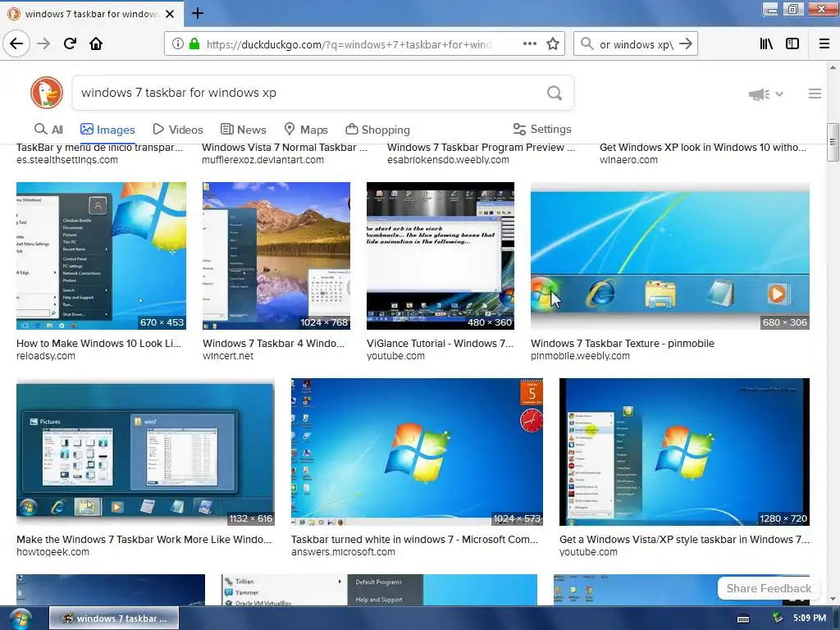Screen dimensions: 840x630
Task: Submit search with the go arrow
Action: [686, 43]
